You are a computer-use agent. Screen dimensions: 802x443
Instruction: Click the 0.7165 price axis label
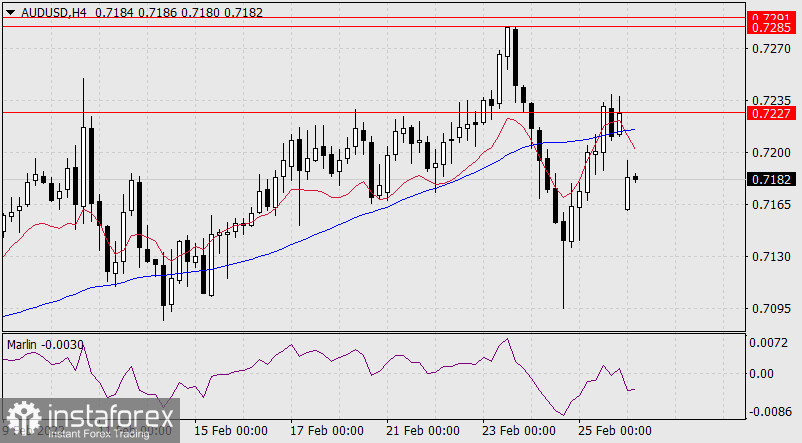(771, 205)
